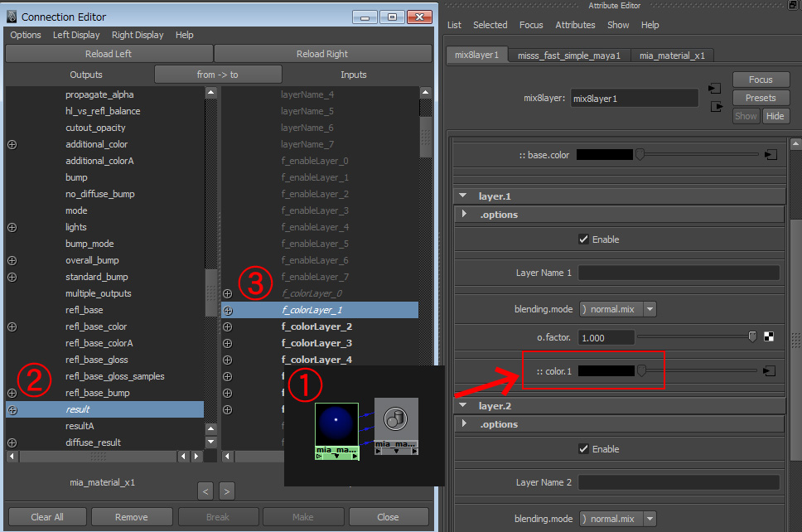Expand the .options section under layer.2
The image size is (802, 532).
(x=465, y=424)
